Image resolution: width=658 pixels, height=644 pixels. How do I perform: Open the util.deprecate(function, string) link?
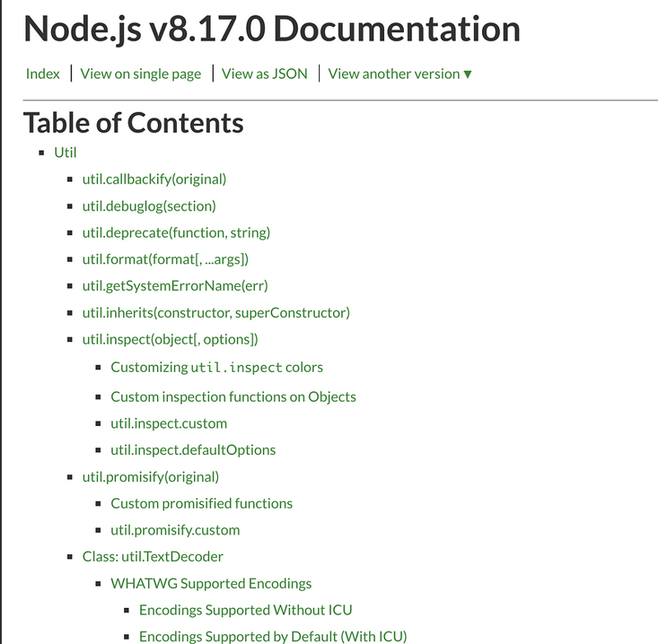pyautogui.click(x=174, y=233)
